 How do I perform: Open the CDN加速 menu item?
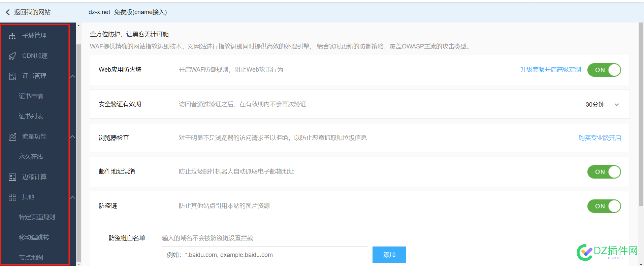[35, 56]
